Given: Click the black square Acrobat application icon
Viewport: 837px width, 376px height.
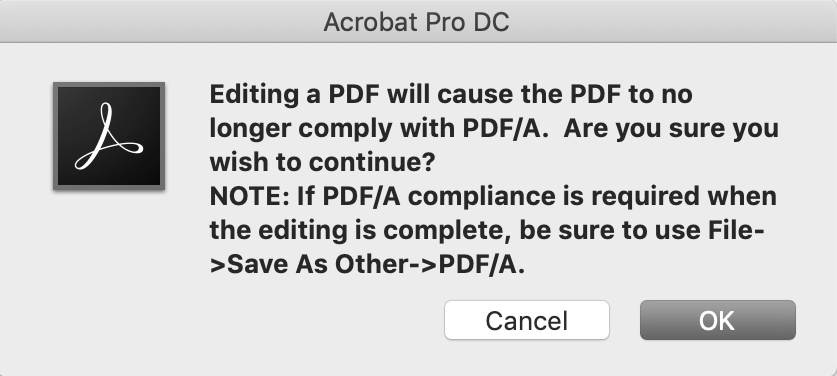Looking at the screenshot, I should tap(109, 136).
